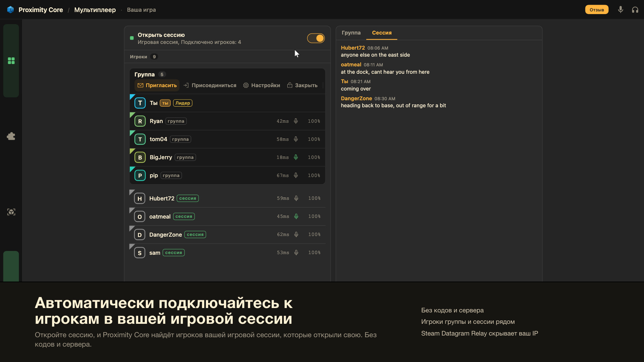This screenshot has height=362, width=644.
Task: Open Мультиплеер in the breadcrumb
Action: (x=95, y=10)
